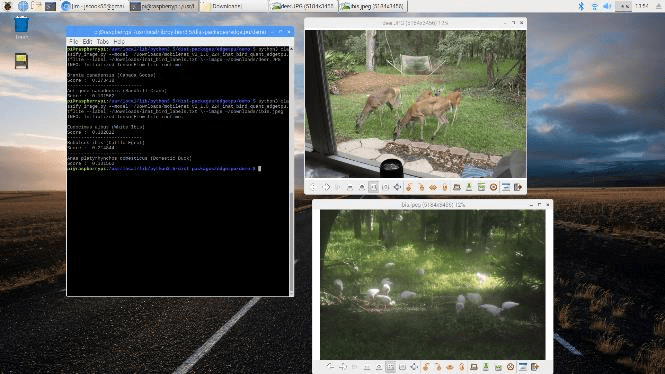Switch to Downloads window in taskbar
The width and height of the screenshot is (665, 374).
click(221, 6)
